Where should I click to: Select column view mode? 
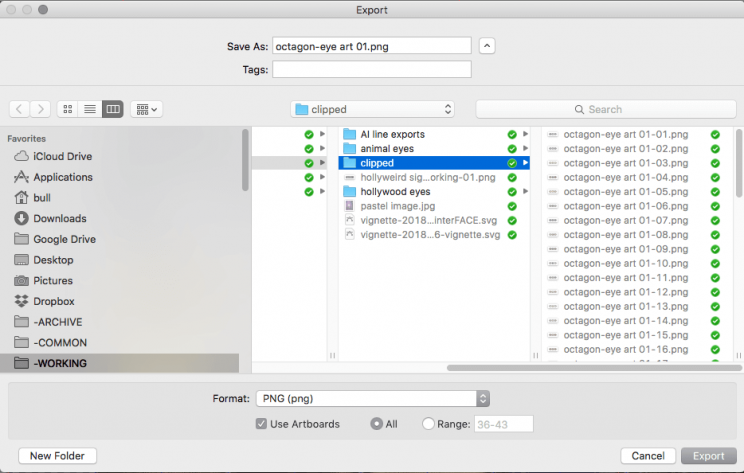click(x=112, y=109)
